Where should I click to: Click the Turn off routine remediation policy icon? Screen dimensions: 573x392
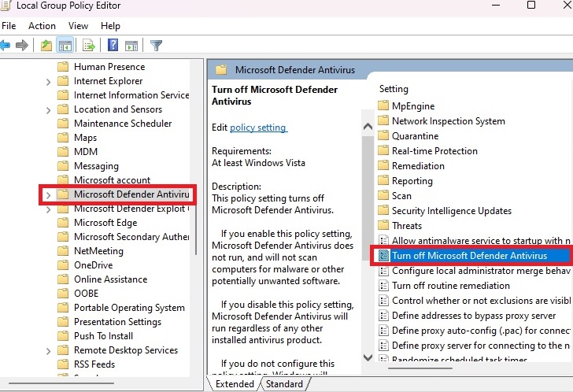coord(383,286)
